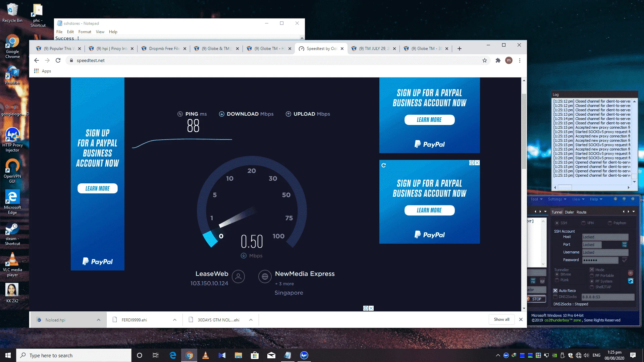Click the globe server icon next to NewMedia Express
This screenshot has height=362, width=644.
tap(265, 277)
